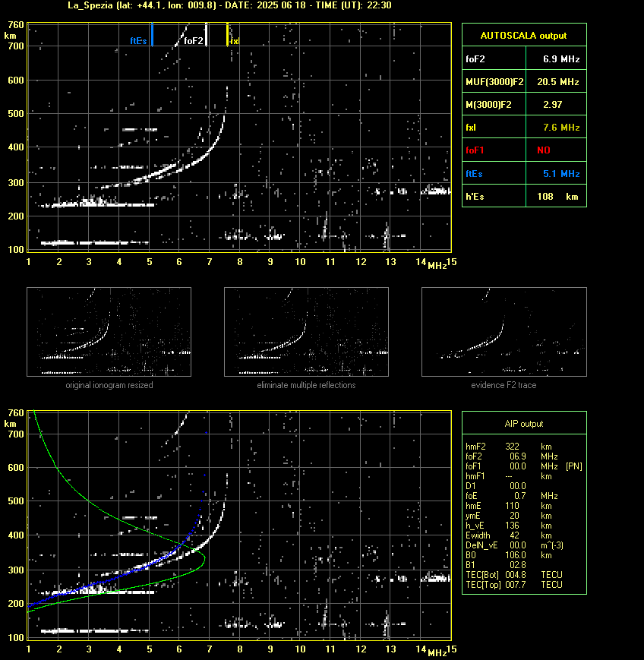This screenshot has width=644, height=660.
Task: Click the white foF2 marker line
Action: click(x=207, y=34)
